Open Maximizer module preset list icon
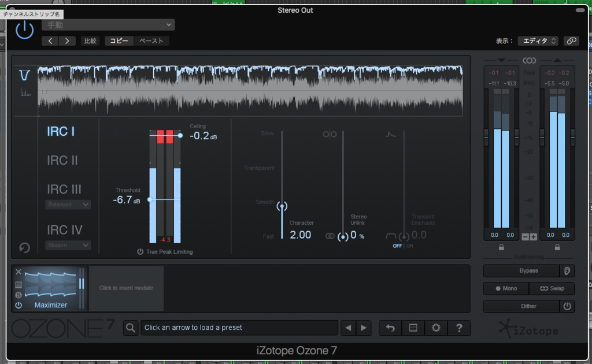The image size is (592, 364). [18, 285]
